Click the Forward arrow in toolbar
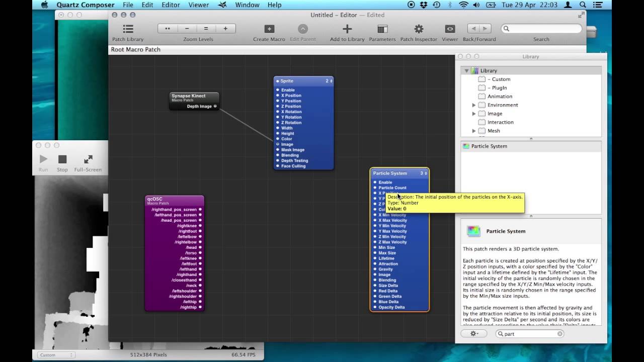 point(486,29)
